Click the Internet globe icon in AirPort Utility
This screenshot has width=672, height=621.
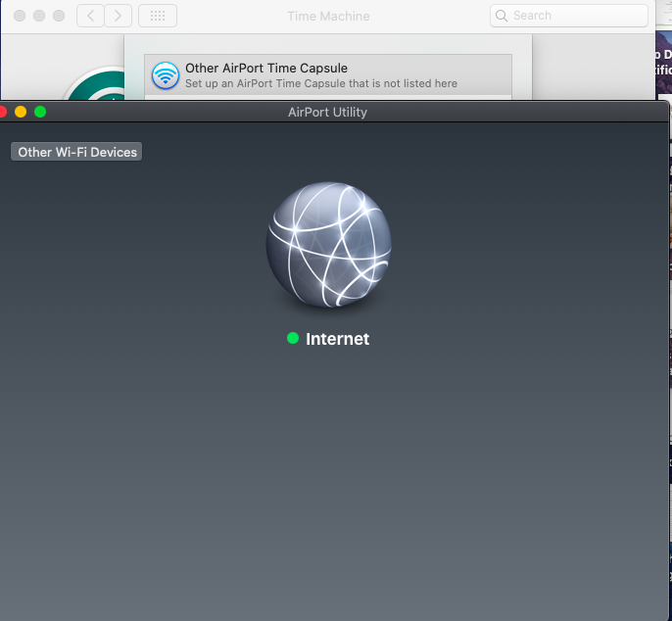[x=328, y=244]
